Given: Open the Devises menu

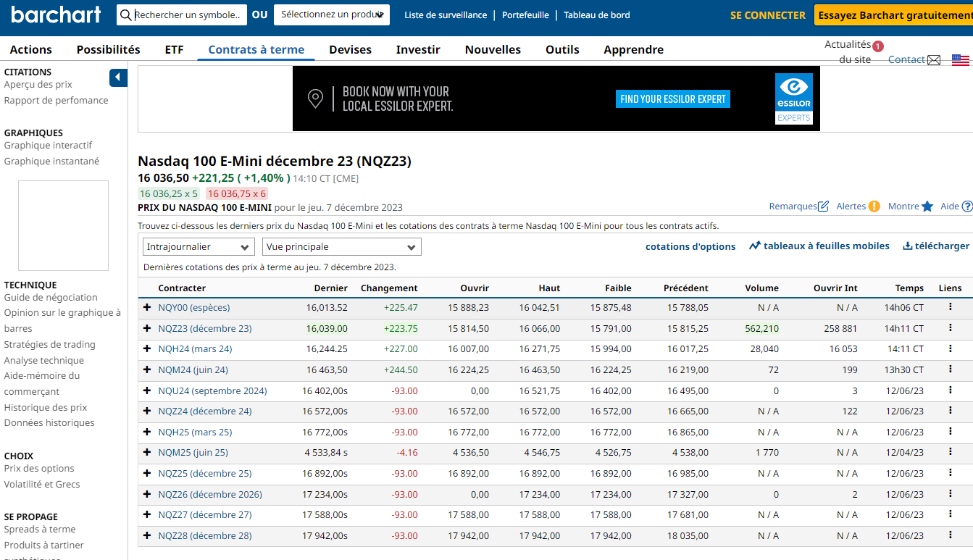Looking at the screenshot, I should pyautogui.click(x=350, y=50).
